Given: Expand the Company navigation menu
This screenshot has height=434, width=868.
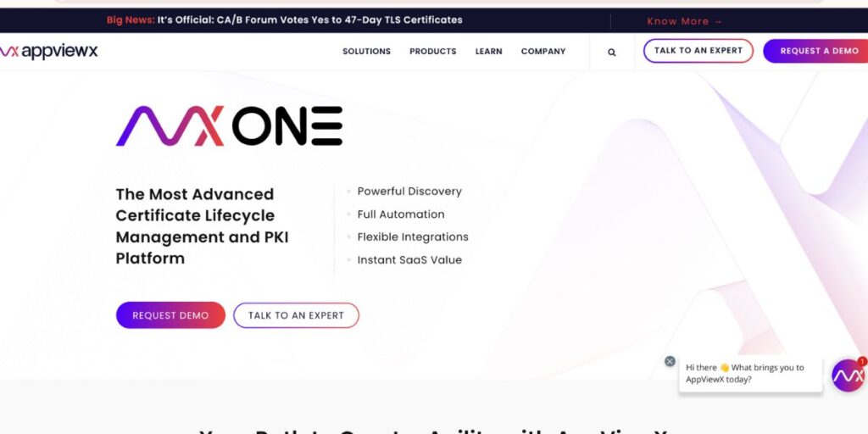Looking at the screenshot, I should pos(543,52).
